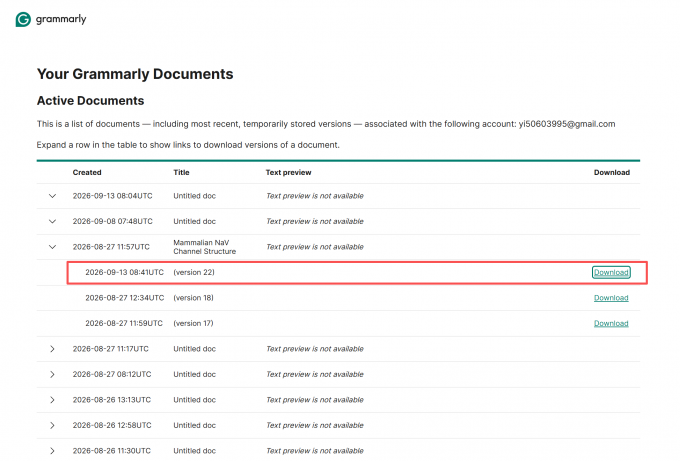Click text preview message in 08:04UTC row

point(315,196)
